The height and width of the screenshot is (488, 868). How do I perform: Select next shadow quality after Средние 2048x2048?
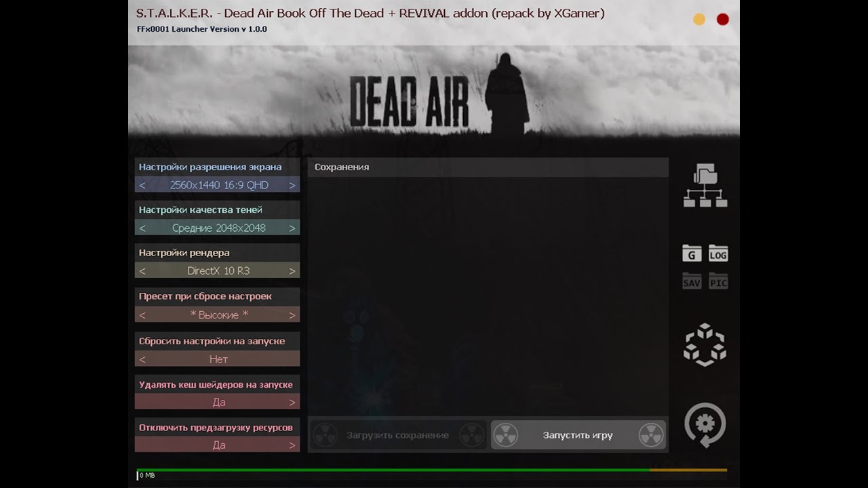tap(292, 228)
